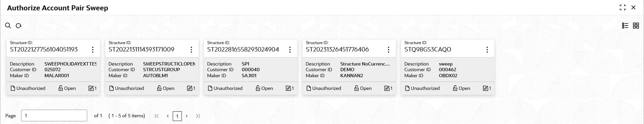Select structure ID STQ98GS3CAQO card title

click(x=428, y=49)
